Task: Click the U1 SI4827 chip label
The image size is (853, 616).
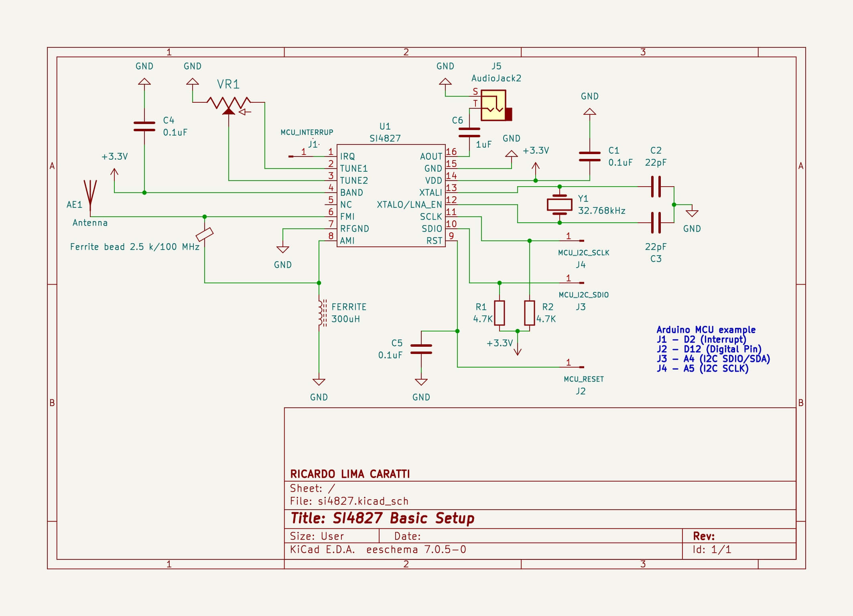Action: click(385, 138)
